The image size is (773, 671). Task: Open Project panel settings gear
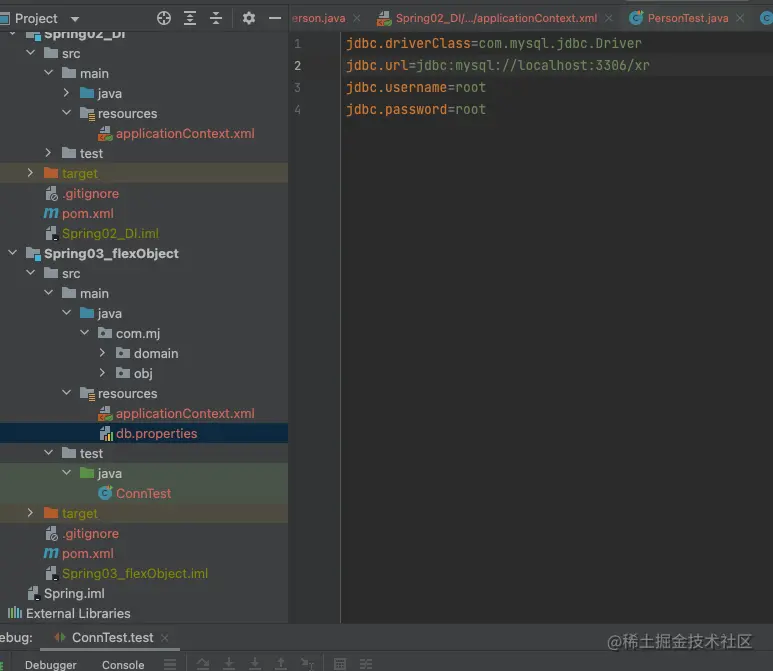pyautogui.click(x=248, y=18)
